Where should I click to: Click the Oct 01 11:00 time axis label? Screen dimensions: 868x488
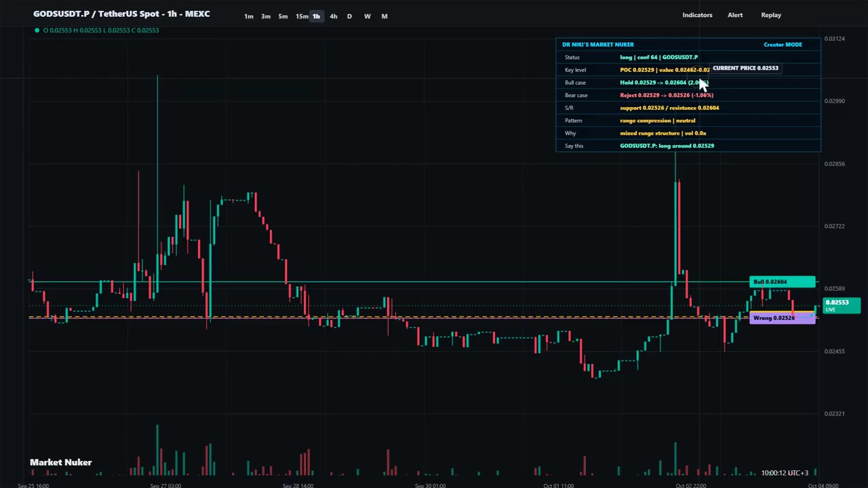(559, 485)
